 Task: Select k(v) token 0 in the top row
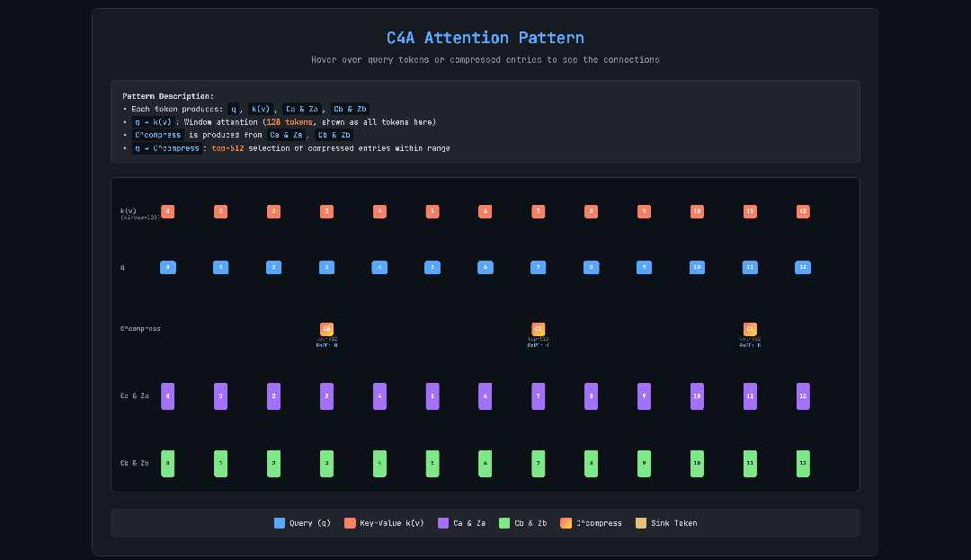168,211
